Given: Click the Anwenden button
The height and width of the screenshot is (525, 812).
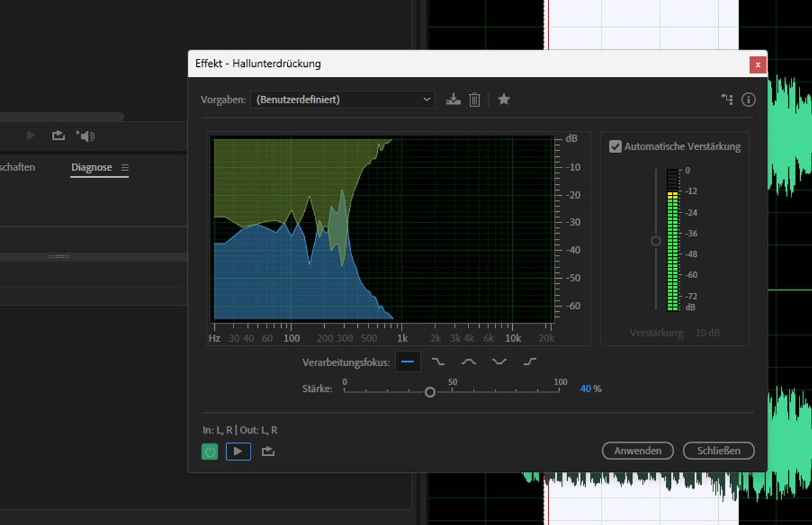Looking at the screenshot, I should (x=638, y=451).
